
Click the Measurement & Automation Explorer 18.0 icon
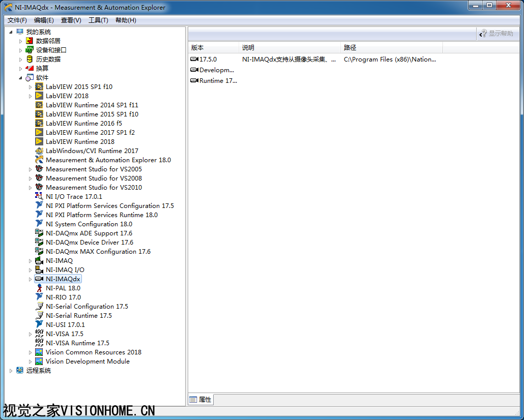39,160
